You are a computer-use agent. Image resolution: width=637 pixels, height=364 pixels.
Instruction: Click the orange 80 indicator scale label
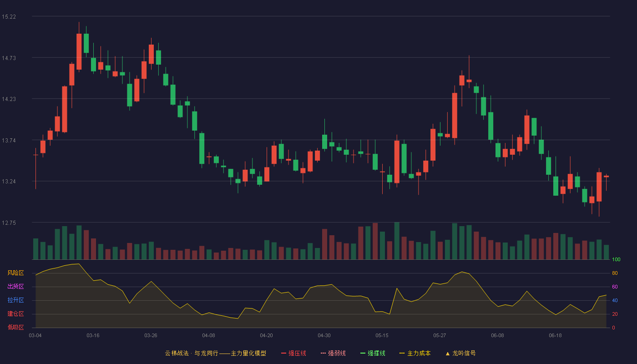[615, 273]
